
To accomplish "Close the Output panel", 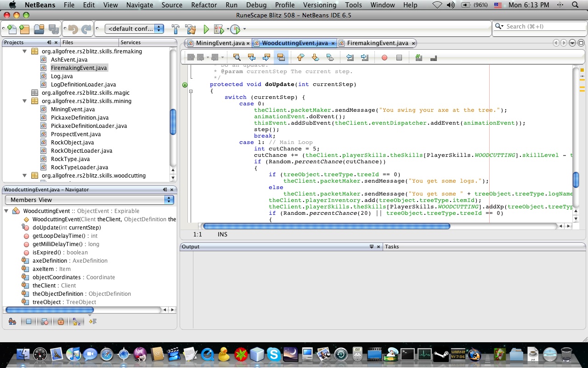I will (379, 247).
